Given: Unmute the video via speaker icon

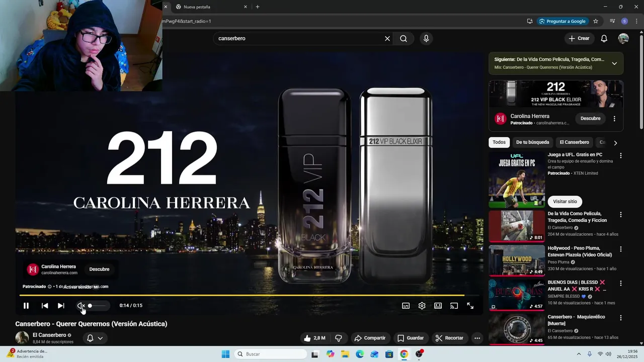Looking at the screenshot, I should pos(80,306).
